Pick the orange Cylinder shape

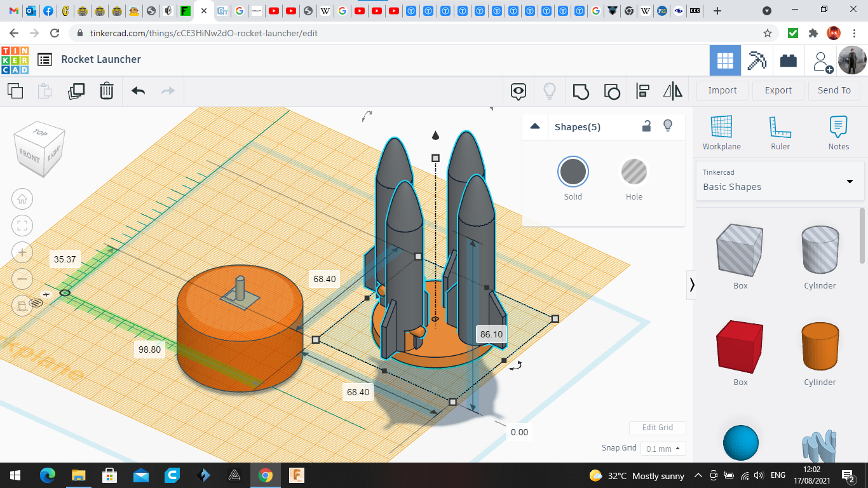[820, 347]
